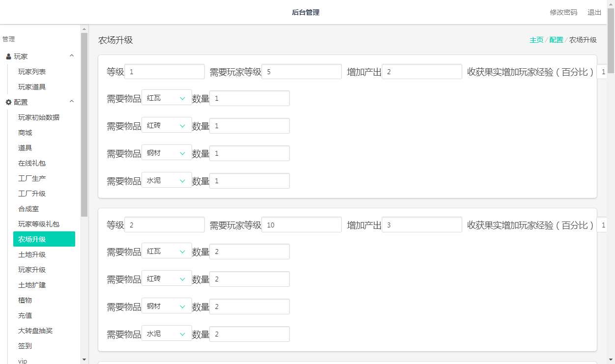The height and width of the screenshot is (364, 615).
Task: Collapse the 配置 section chevron
Action: [x=72, y=102]
